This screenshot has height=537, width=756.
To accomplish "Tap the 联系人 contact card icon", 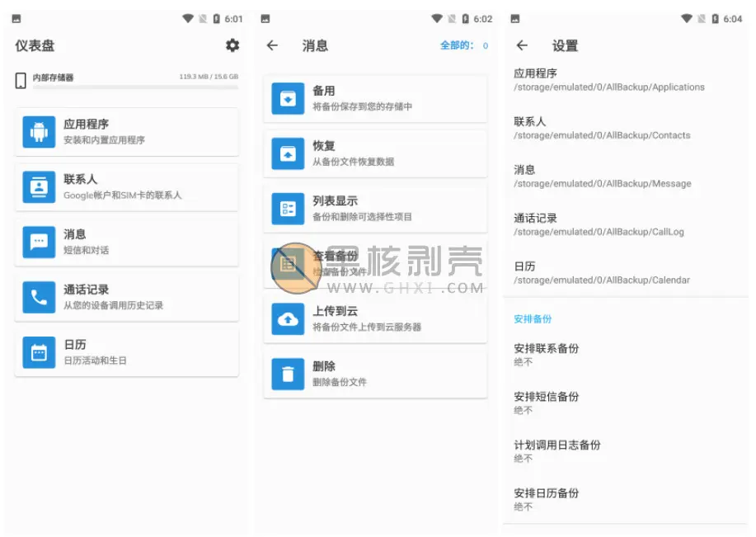I will 39,186.
